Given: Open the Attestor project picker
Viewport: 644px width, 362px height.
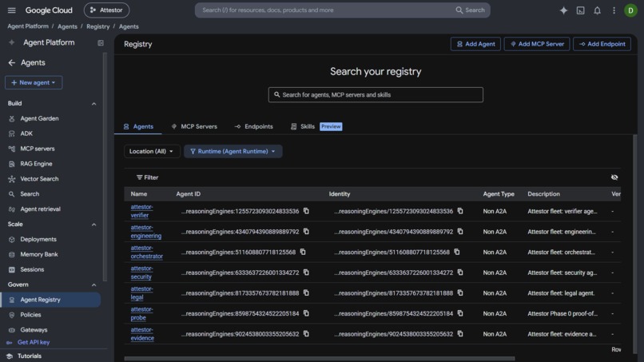Looking at the screenshot, I should coord(106,10).
